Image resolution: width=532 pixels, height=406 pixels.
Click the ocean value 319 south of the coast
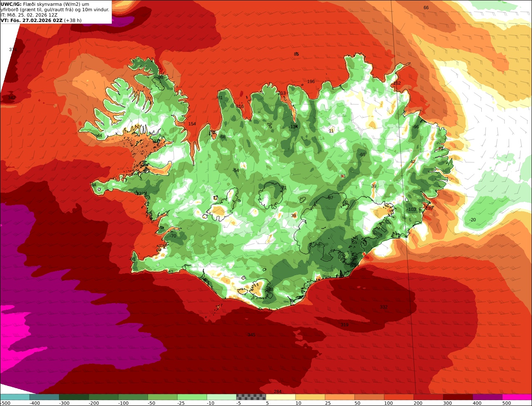(345, 325)
